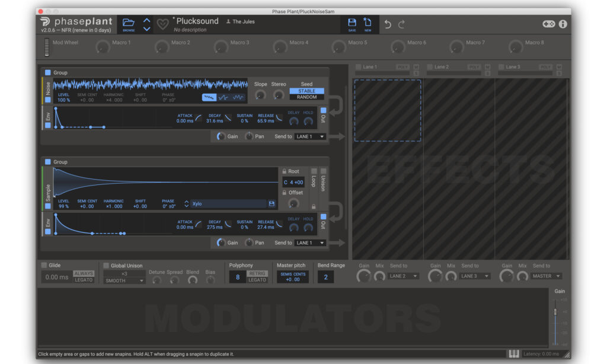Load the next preset with down chevron
This screenshot has height=364, width=607.
(147, 28)
